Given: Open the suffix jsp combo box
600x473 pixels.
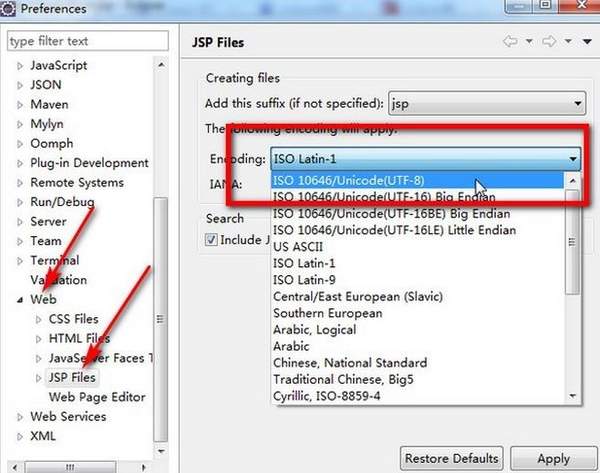Looking at the screenshot, I should tap(487, 103).
